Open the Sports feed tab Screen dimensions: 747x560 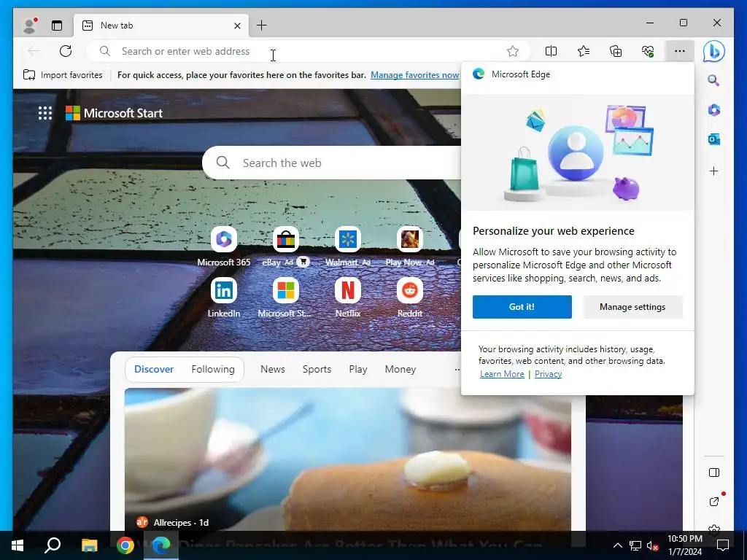point(317,369)
